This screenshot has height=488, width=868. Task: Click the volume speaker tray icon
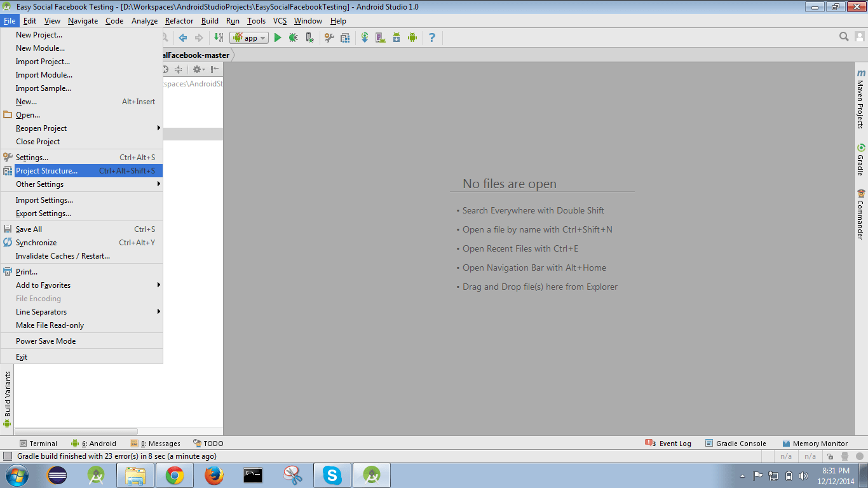click(804, 475)
